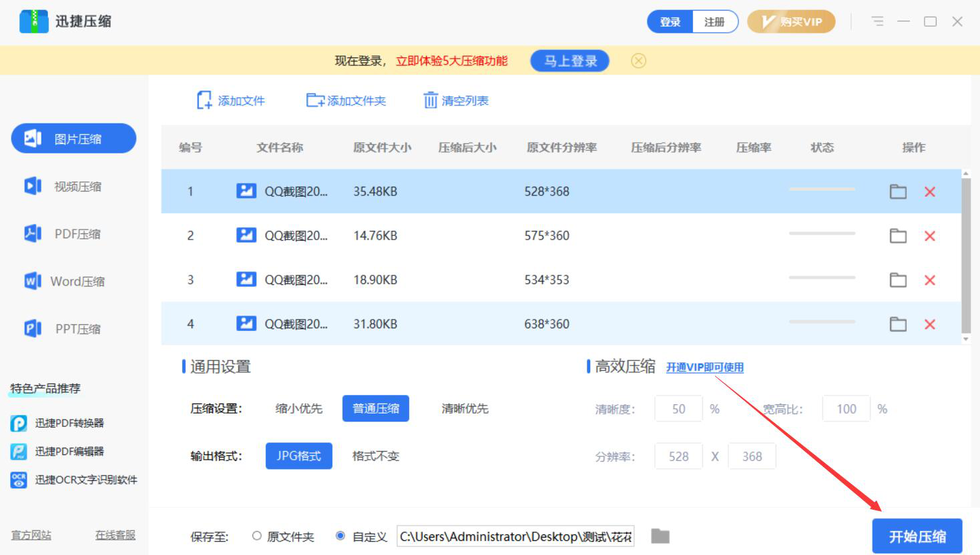Set output format to keep original format
This screenshot has width=980, height=555.
coord(375,456)
